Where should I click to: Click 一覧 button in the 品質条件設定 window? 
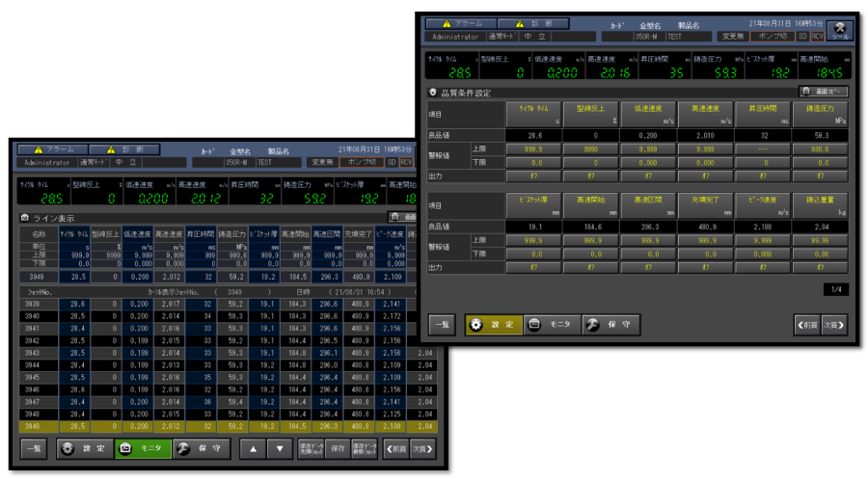pyautogui.click(x=442, y=325)
